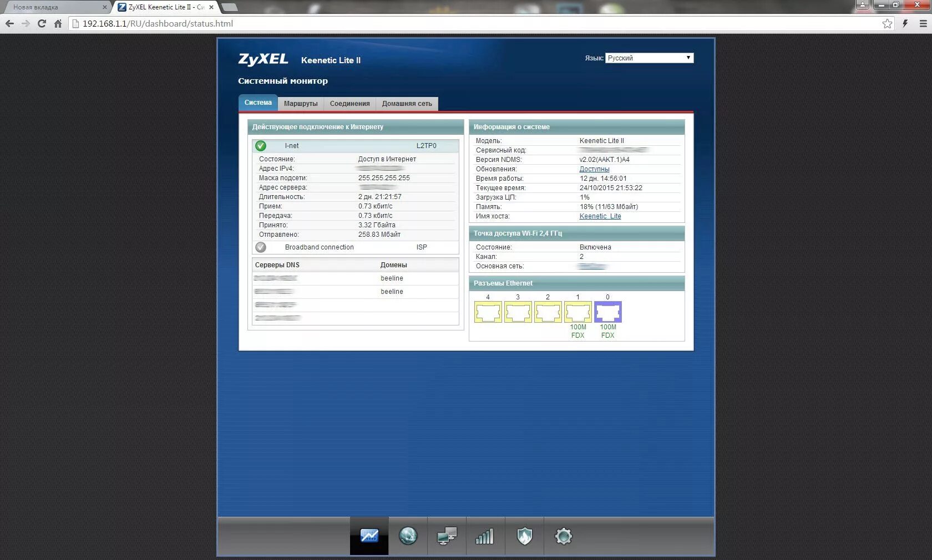Image resolution: width=932 pixels, height=560 pixels.
Task: Select the I-net L2TP0 connection row
Action: (356, 146)
